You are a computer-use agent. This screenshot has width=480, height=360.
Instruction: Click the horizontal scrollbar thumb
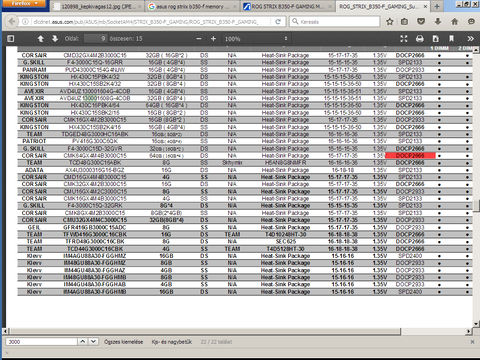(x=204, y=331)
